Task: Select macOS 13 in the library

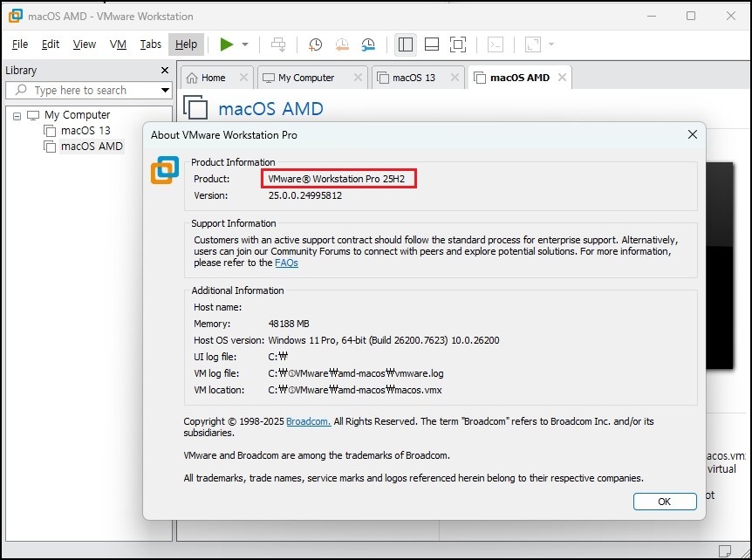Action: 85,131
